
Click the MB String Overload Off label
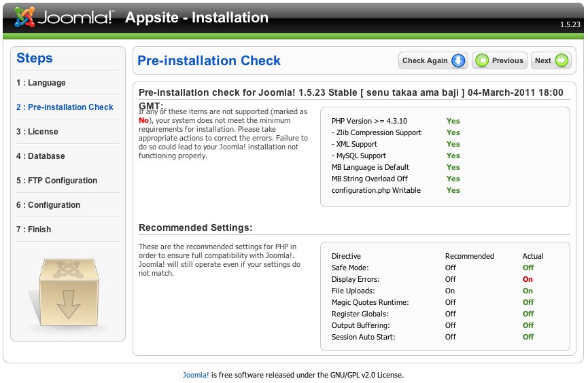click(x=370, y=179)
